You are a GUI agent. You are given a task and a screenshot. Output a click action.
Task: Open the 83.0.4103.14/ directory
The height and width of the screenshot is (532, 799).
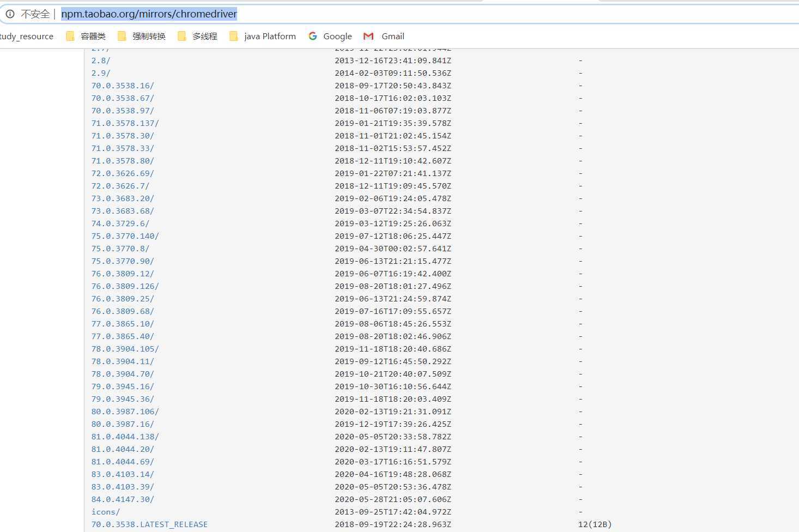123,474
